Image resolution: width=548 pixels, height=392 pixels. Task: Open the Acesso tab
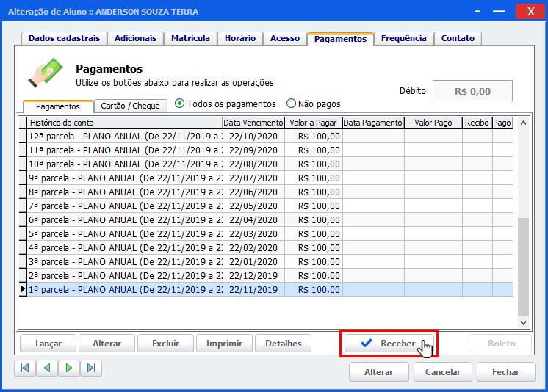(x=285, y=38)
